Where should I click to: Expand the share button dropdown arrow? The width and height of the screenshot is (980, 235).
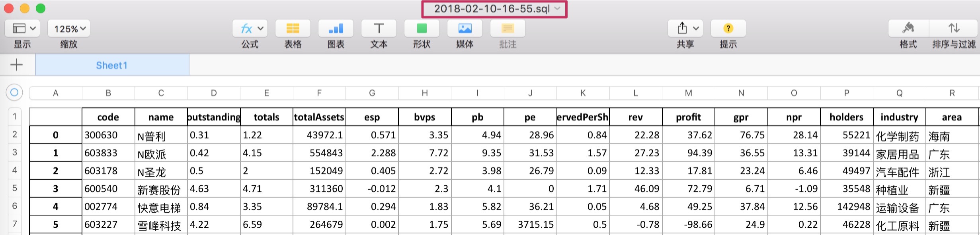pyautogui.click(x=696, y=29)
